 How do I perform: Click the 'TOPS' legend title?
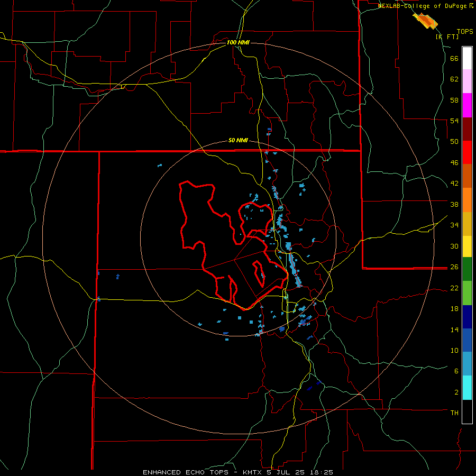tap(465, 31)
